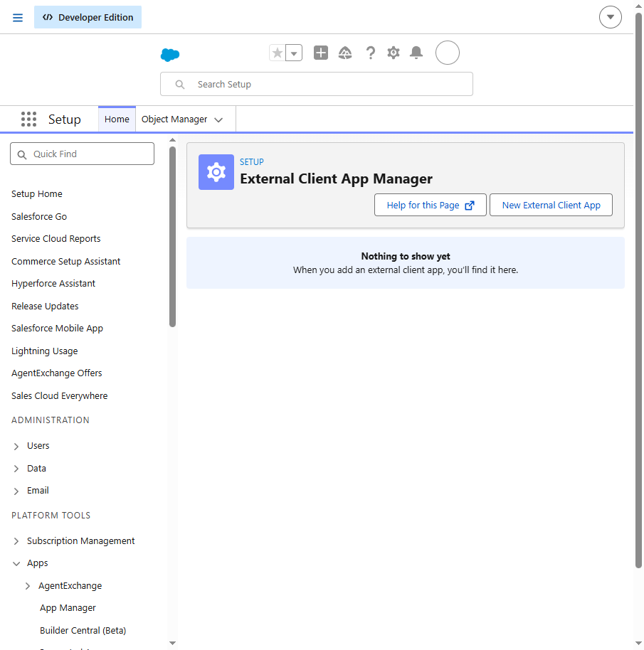Expand the Email section
Screen dimensions: 644x650
tap(16, 491)
